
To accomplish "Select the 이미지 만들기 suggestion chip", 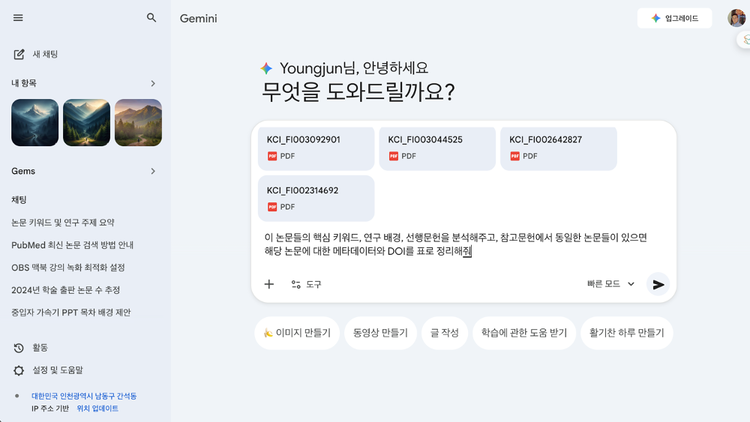I will (x=297, y=332).
